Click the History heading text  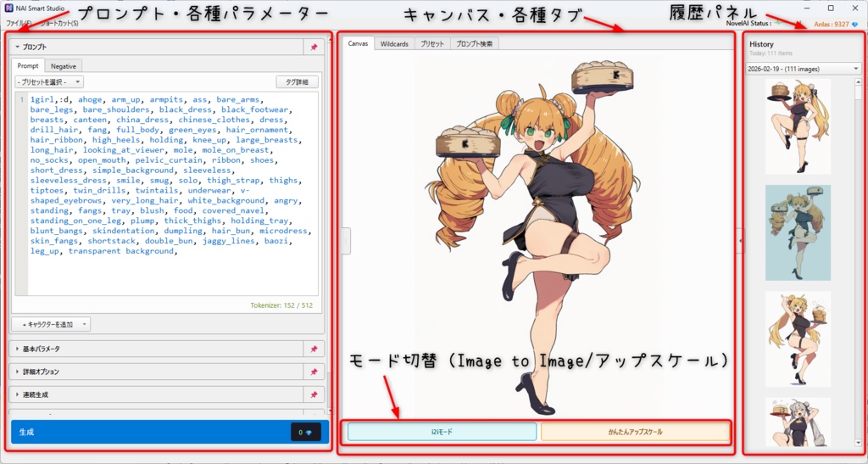point(761,44)
